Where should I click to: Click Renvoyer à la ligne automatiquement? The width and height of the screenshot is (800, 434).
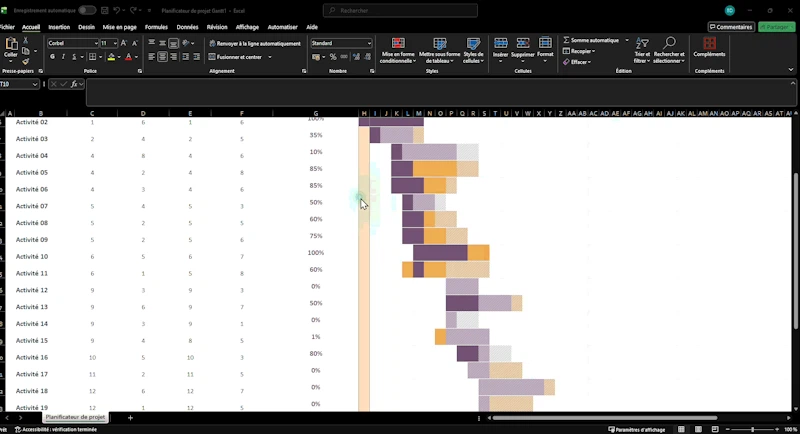point(255,43)
